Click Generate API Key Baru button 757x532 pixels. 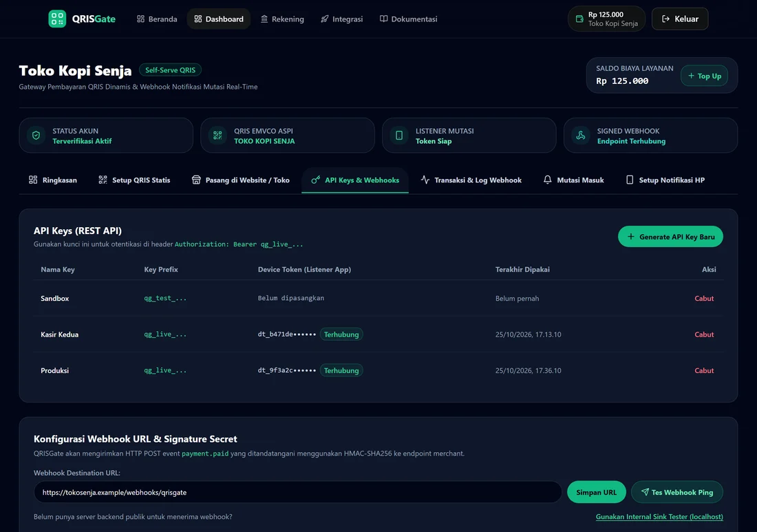click(x=670, y=237)
